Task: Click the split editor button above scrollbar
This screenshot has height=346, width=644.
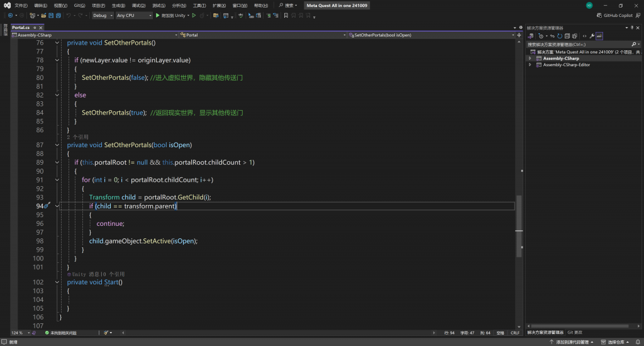Action: [x=519, y=35]
